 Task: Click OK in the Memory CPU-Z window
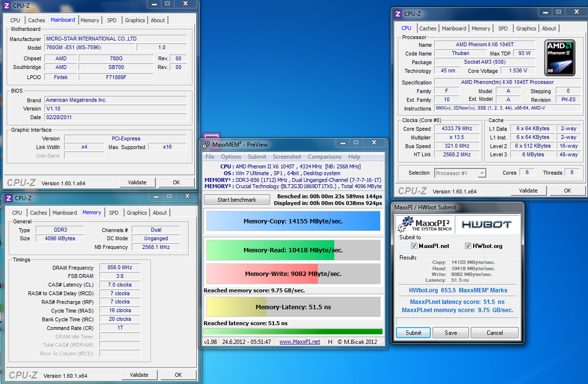point(178,375)
